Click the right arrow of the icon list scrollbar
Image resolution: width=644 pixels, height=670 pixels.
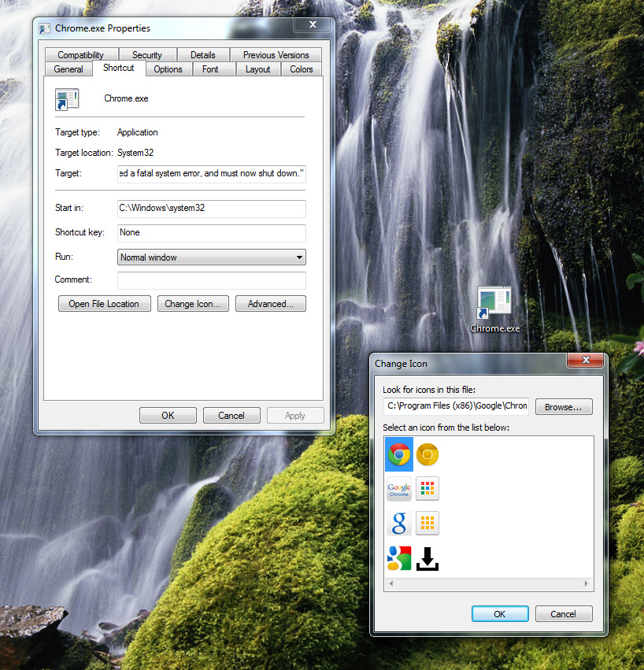(x=587, y=583)
